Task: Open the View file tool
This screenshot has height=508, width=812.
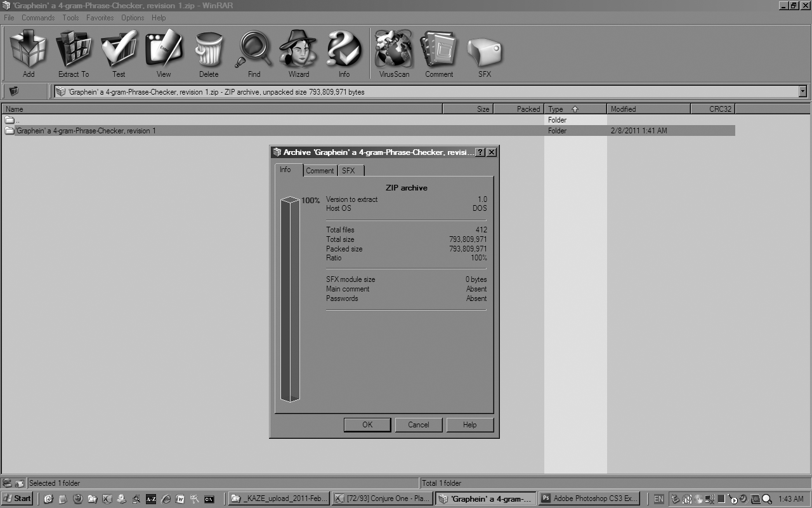Action: coord(164,54)
